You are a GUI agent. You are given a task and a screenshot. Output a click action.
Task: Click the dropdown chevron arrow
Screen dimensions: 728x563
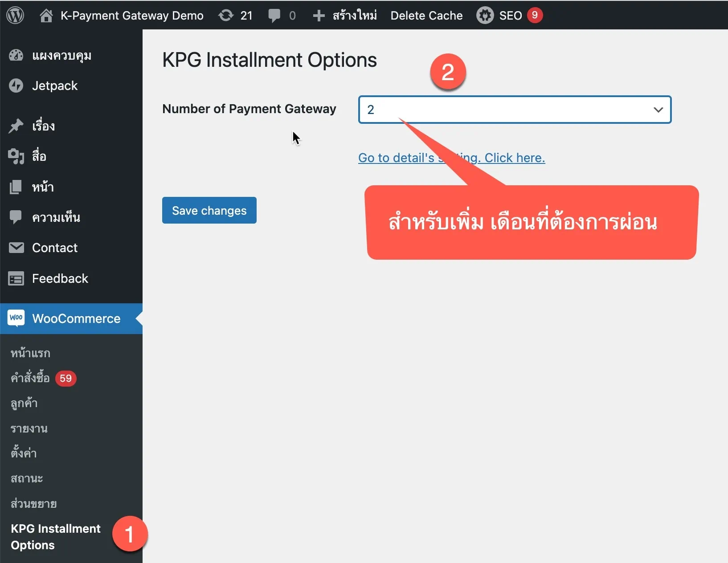pyautogui.click(x=658, y=110)
